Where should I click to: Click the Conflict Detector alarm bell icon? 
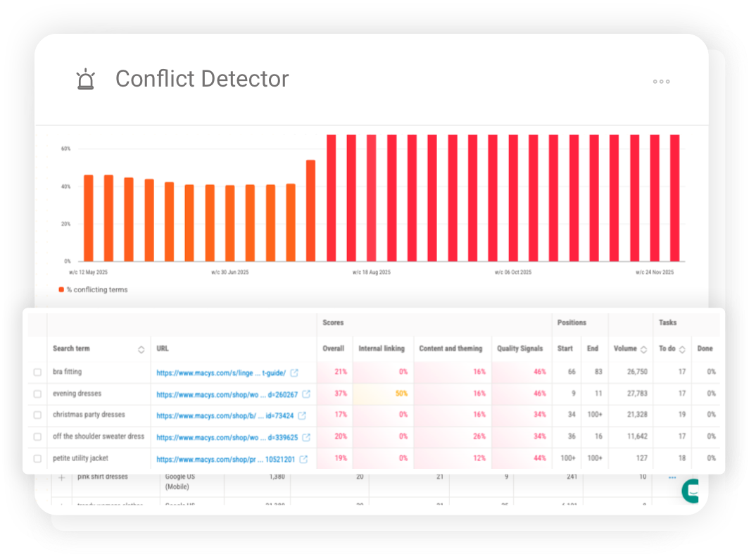pos(86,79)
